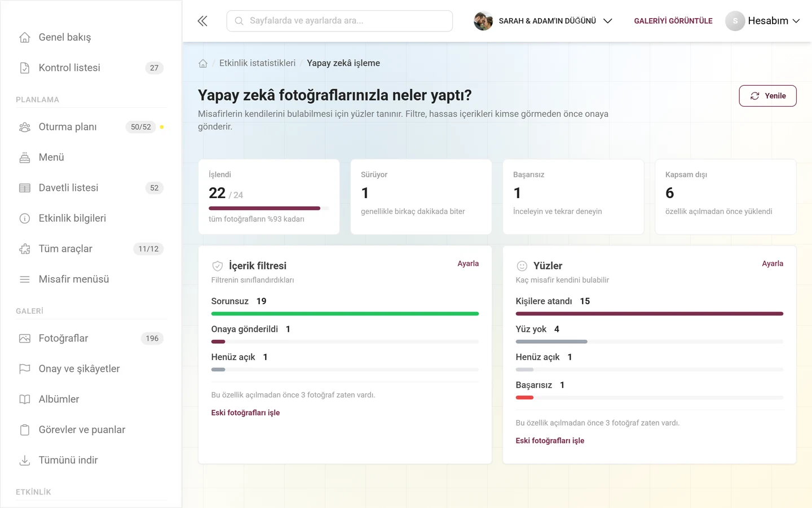
Task: Click the Başarısız stat card
Action: [x=573, y=197]
